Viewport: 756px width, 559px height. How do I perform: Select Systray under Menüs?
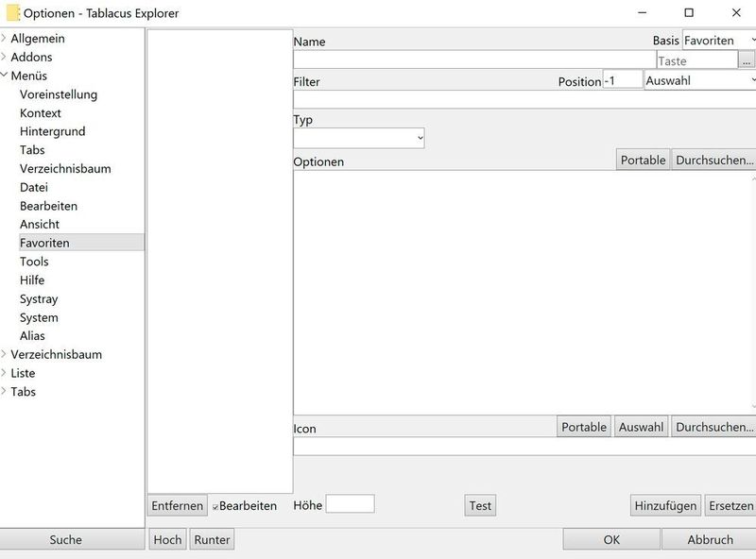pyautogui.click(x=39, y=298)
